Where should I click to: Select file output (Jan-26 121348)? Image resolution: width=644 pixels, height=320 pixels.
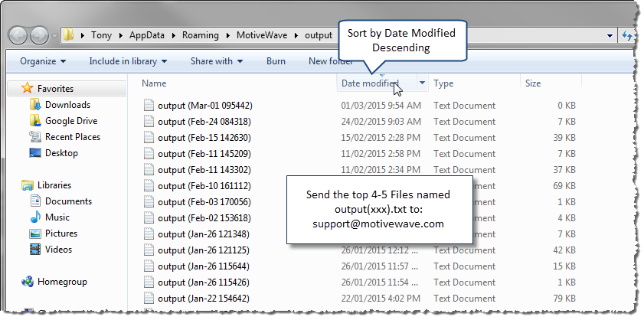click(x=203, y=234)
